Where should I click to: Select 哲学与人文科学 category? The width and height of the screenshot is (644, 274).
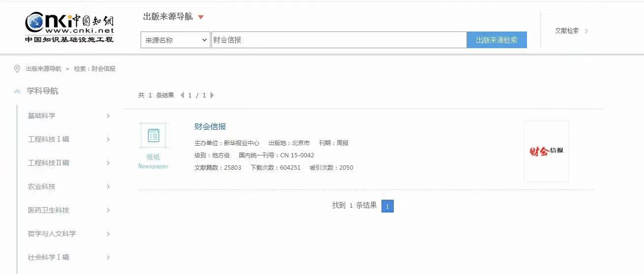[x=52, y=234]
